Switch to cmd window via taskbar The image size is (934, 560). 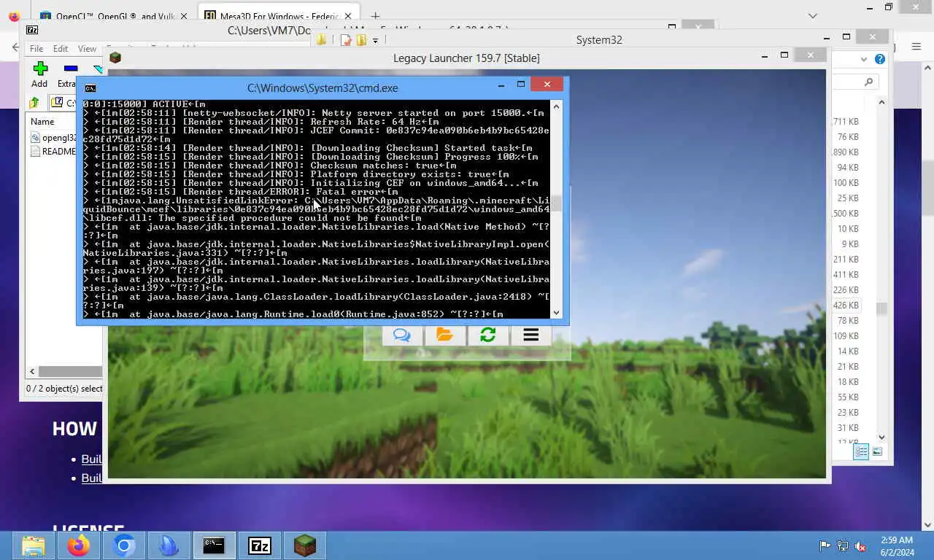point(214,545)
